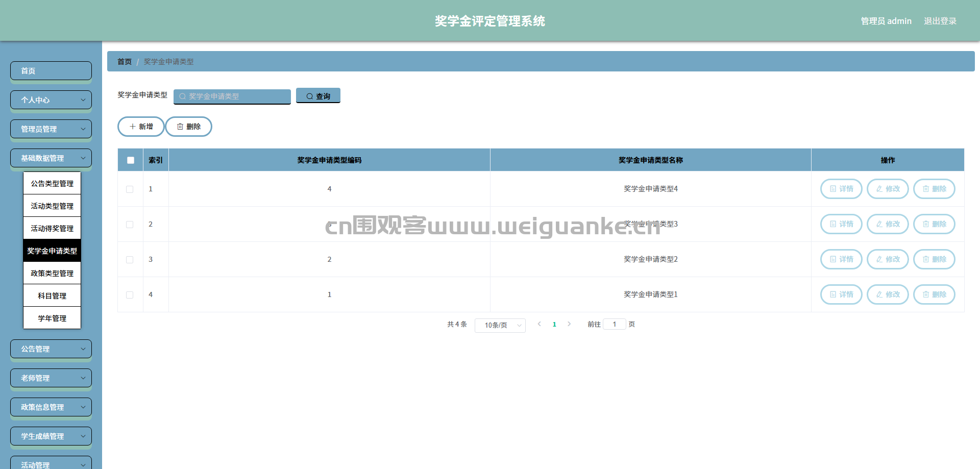Click 删除 for 奖学金申请类型3 row
The width and height of the screenshot is (980, 469).
[934, 224]
